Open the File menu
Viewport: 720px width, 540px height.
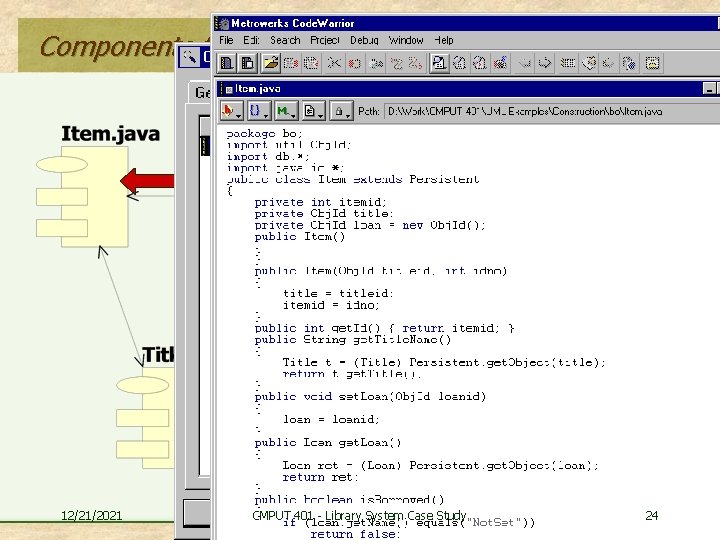click(x=226, y=40)
